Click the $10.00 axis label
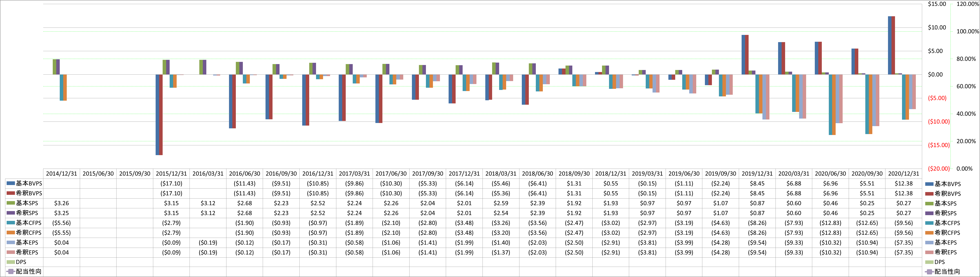The height and width of the screenshot is (277, 980). pos(937,28)
